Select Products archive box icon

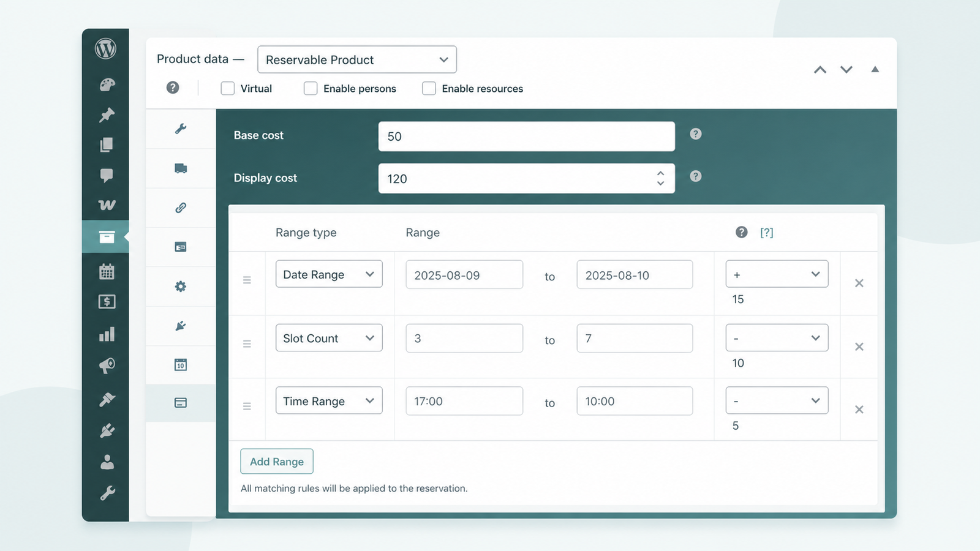click(x=107, y=236)
